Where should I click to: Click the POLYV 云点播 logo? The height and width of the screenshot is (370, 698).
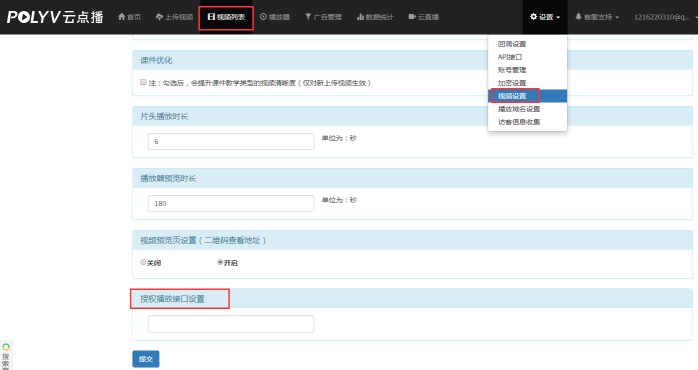click(55, 17)
